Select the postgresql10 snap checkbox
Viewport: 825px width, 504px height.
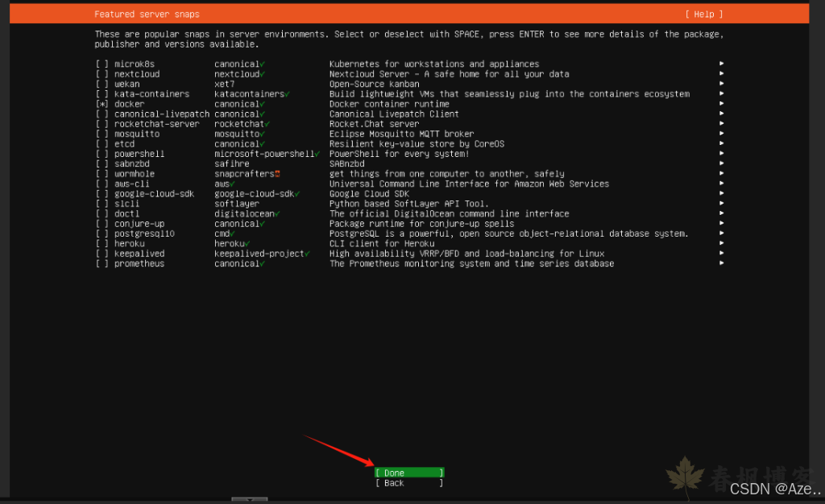102,233
